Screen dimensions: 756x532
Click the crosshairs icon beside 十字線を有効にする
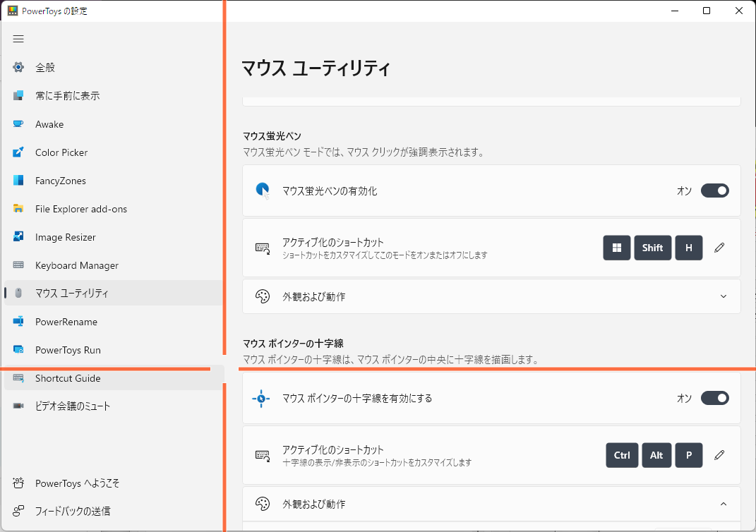[261, 399]
